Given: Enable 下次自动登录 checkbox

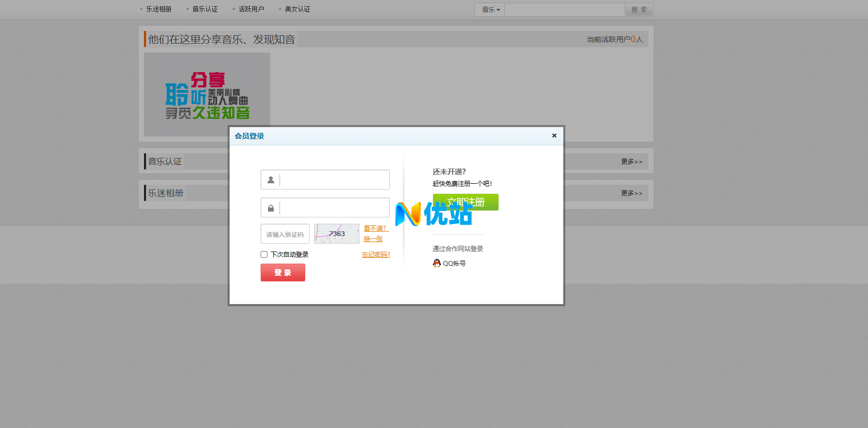Looking at the screenshot, I should 264,255.
